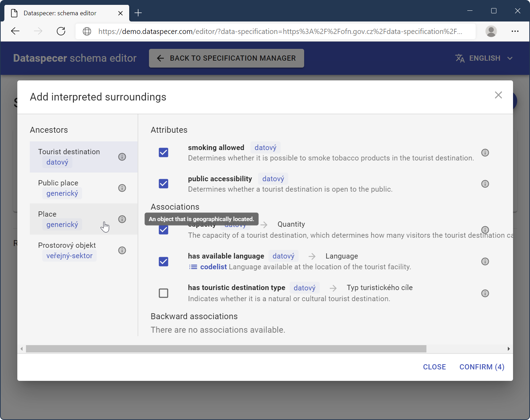The height and width of the screenshot is (420, 530).
Task: Click the horizontal scrollbar right arrow
Action: tap(509, 349)
